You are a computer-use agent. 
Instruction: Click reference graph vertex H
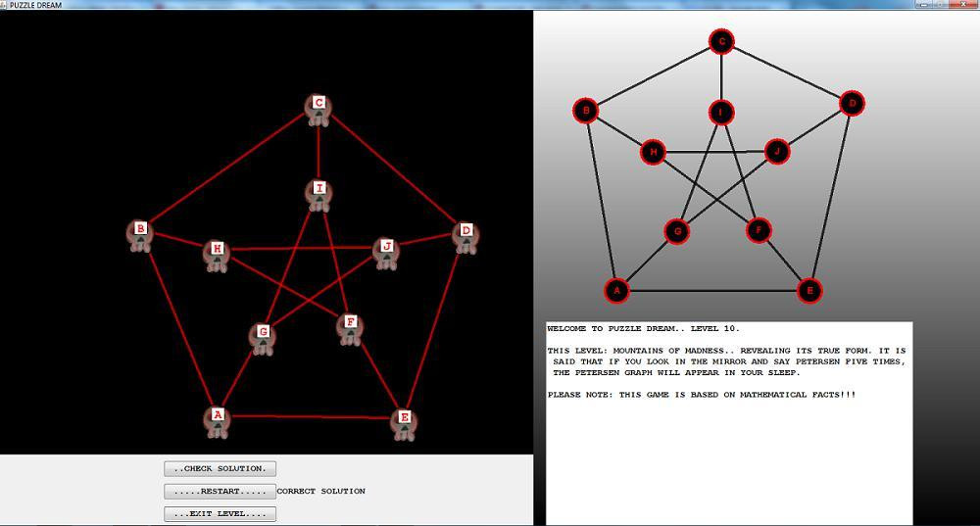click(x=653, y=152)
